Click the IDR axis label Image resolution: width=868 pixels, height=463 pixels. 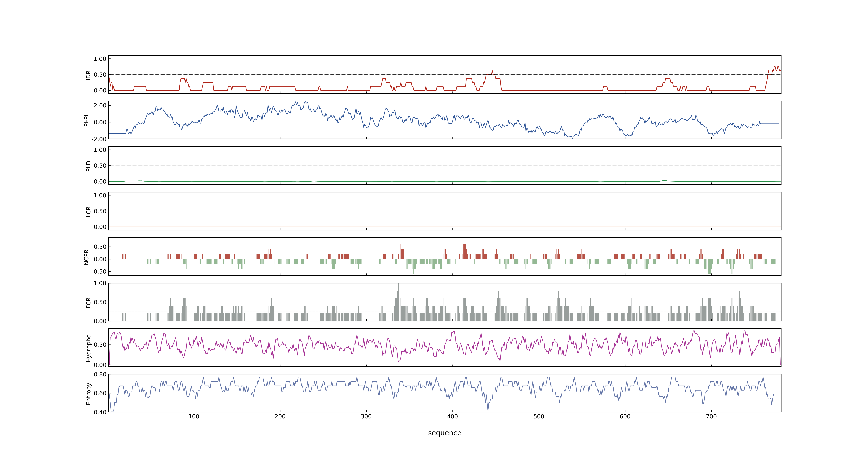[x=88, y=75]
